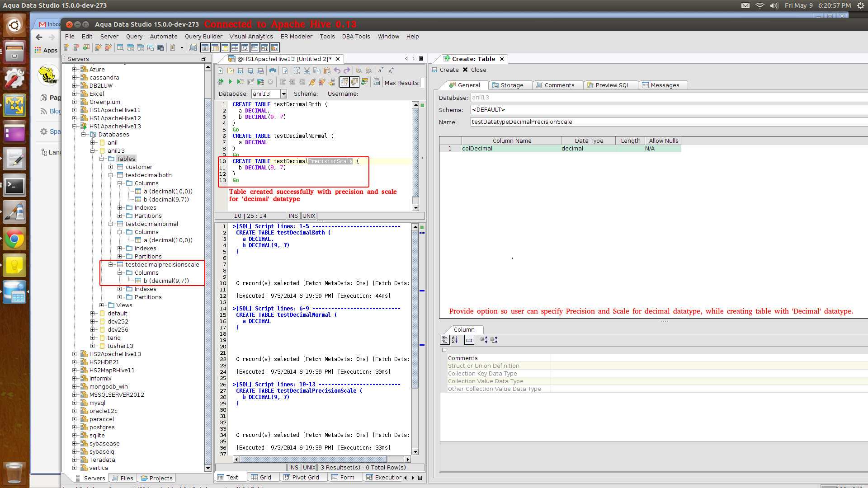Toggle the grid results display button in query toolbar
The width and height of the screenshot is (868, 488).
tap(344, 82)
